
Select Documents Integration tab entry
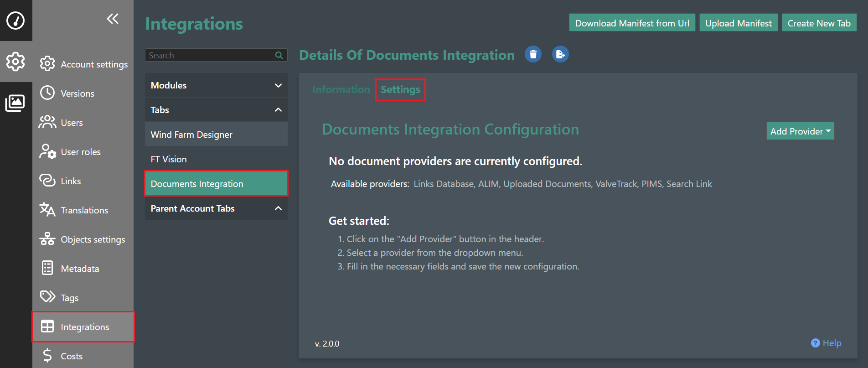coord(216,184)
